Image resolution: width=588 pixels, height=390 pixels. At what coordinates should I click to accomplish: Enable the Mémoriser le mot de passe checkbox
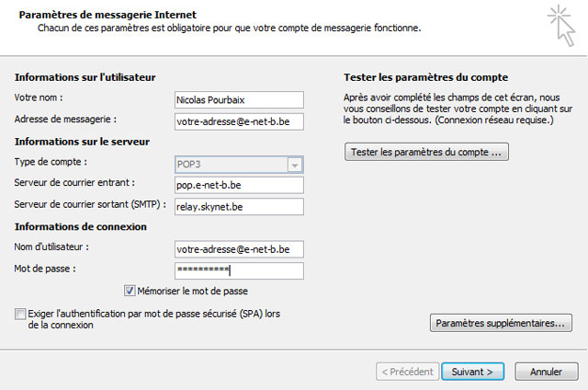pos(130,291)
